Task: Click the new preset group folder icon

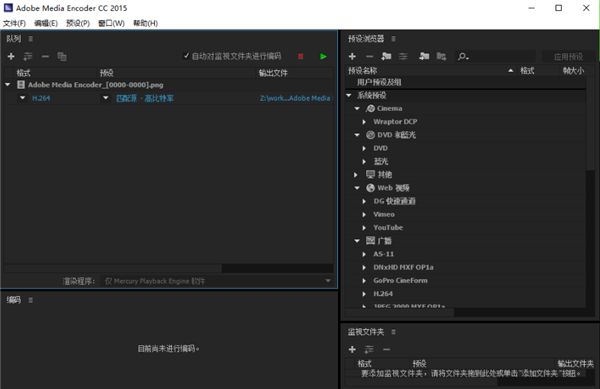Action: pos(386,57)
